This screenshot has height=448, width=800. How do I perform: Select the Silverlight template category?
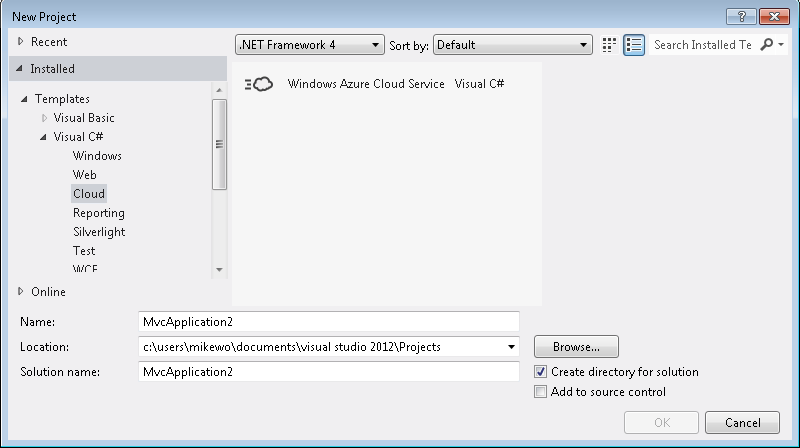[99, 232]
